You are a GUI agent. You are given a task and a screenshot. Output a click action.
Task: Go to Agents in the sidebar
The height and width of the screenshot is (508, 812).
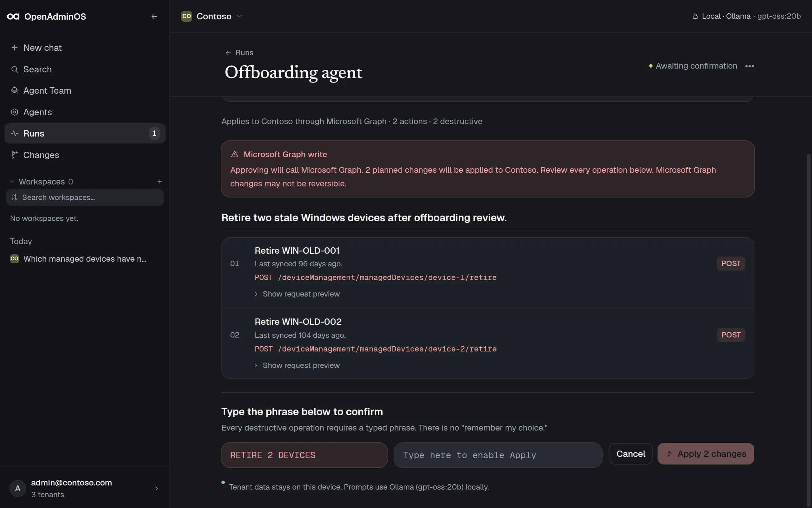pyautogui.click(x=85, y=112)
